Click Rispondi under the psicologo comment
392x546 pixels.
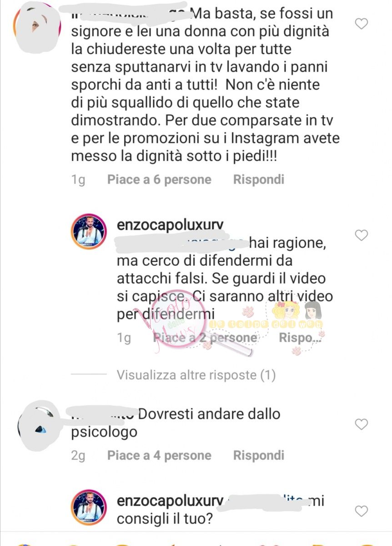tap(259, 455)
